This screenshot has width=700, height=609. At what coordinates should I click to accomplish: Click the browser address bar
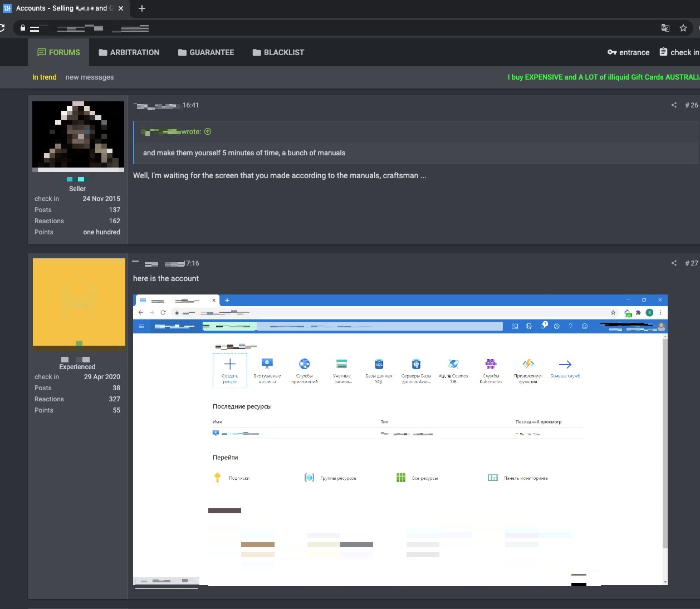coord(334,28)
